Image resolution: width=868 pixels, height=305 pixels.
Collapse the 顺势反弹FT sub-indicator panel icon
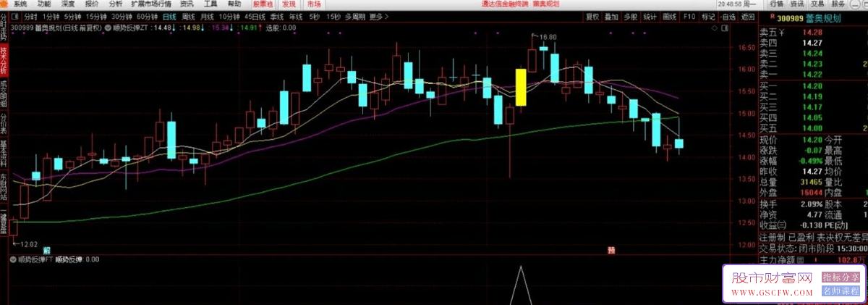14,259
